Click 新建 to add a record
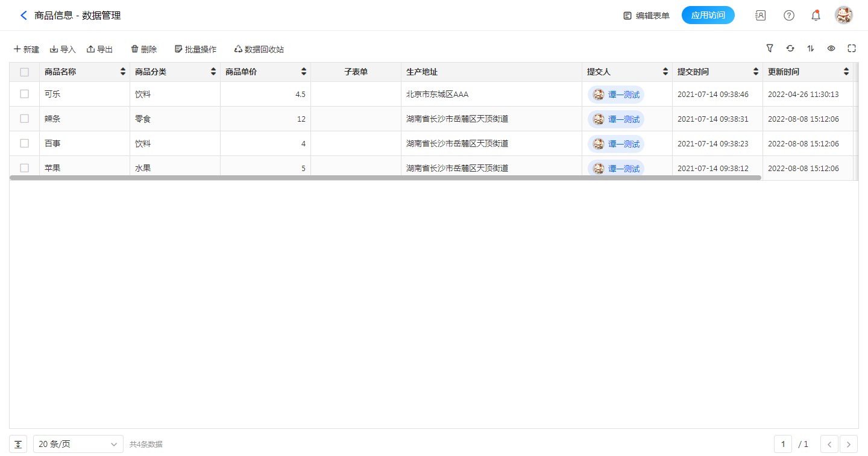 [x=26, y=49]
